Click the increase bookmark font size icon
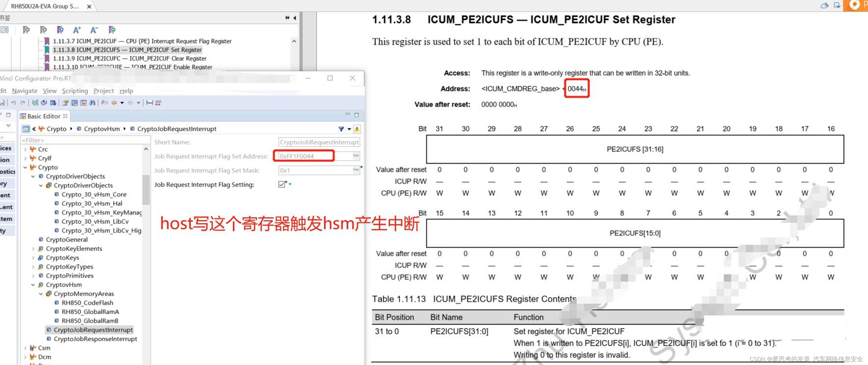This screenshot has width=868, height=365. point(77,30)
